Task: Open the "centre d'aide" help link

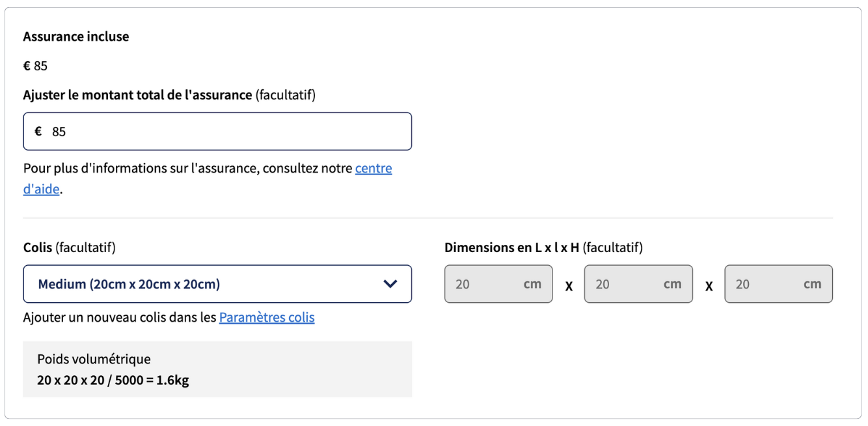Action: [x=208, y=179]
